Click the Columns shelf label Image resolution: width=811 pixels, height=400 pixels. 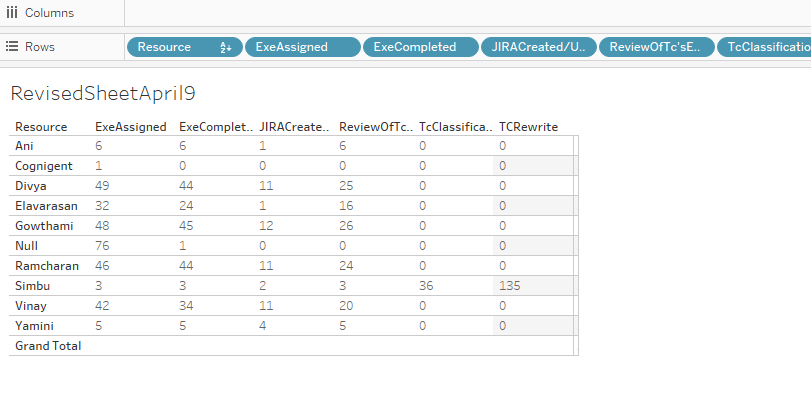point(50,13)
